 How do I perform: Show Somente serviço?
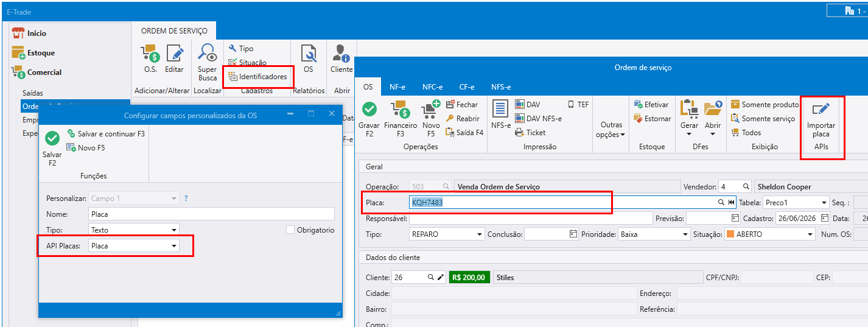(763, 119)
